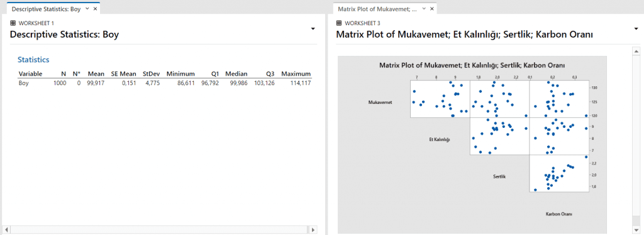This screenshot has height=235, width=644.
Task: Click the Descriptive Statistics: Boy title
Action: coord(64,35)
